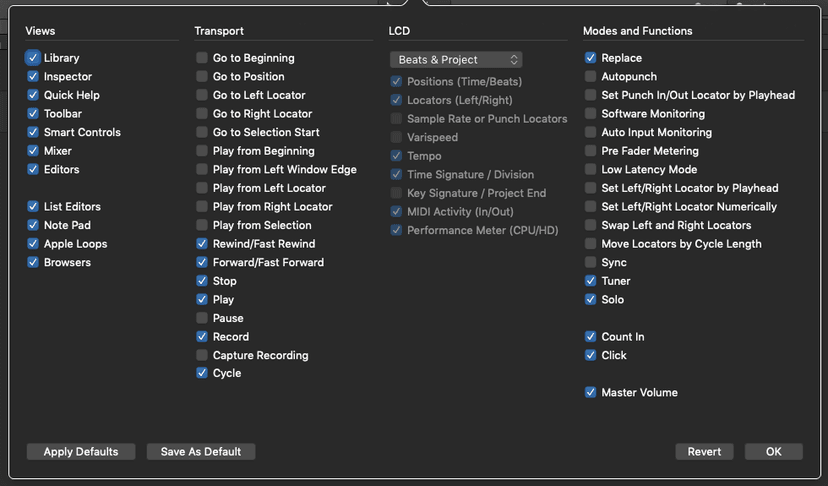Toggle the Solo checkbox

tap(590, 300)
